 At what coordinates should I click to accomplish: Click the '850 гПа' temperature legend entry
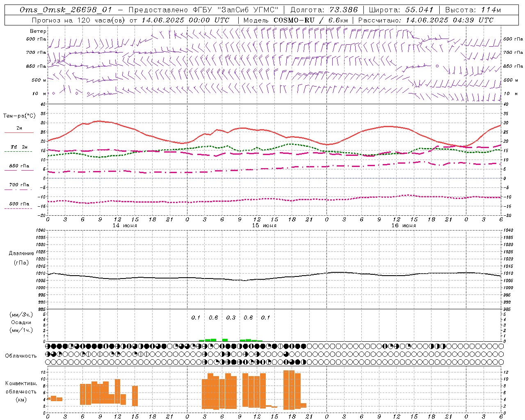(19, 166)
